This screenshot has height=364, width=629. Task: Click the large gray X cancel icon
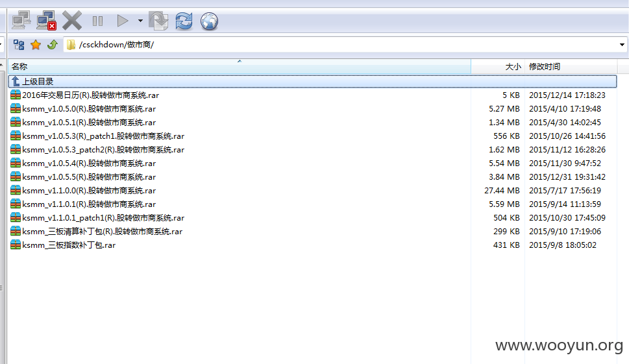(x=72, y=21)
